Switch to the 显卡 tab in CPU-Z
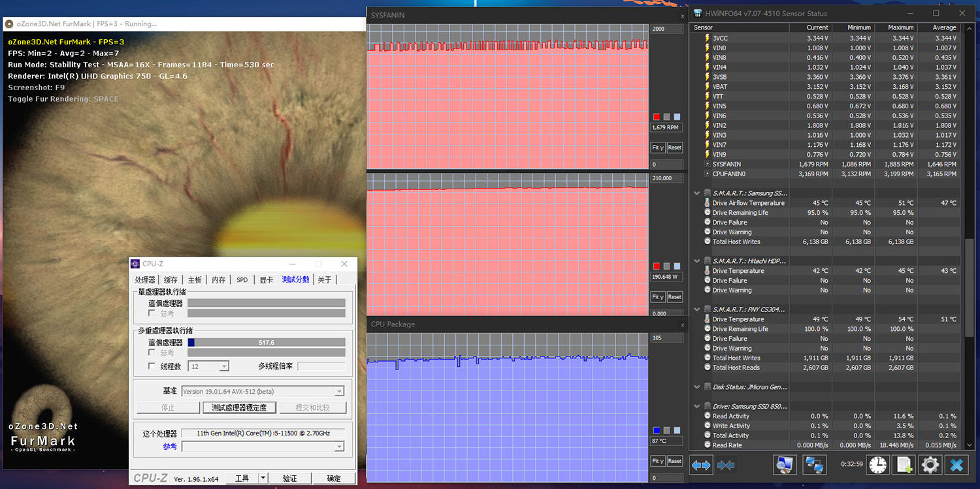This screenshot has height=489, width=980. point(266,279)
